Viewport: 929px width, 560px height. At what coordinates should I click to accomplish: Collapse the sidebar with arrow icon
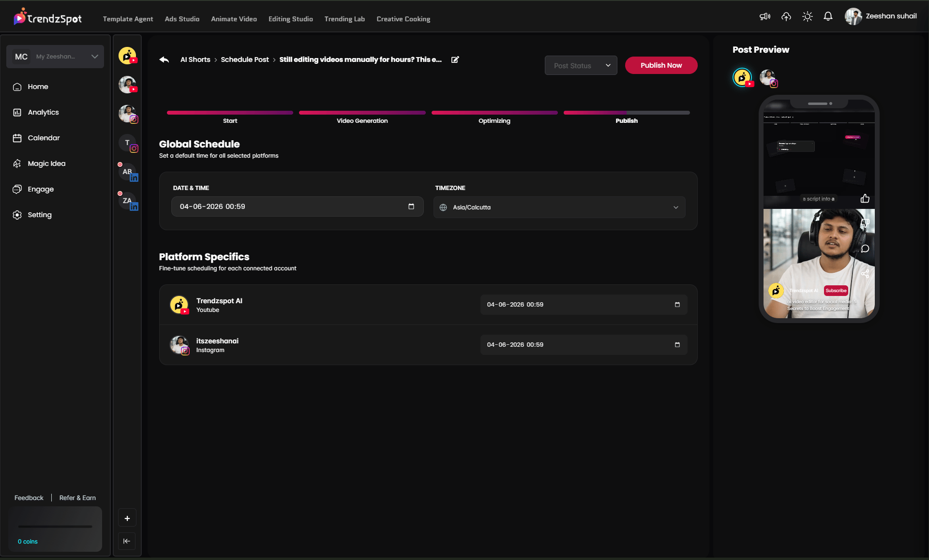(127, 541)
